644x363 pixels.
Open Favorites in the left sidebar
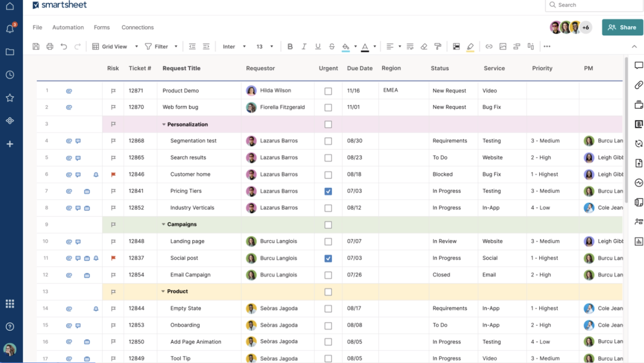[x=10, y=98]
